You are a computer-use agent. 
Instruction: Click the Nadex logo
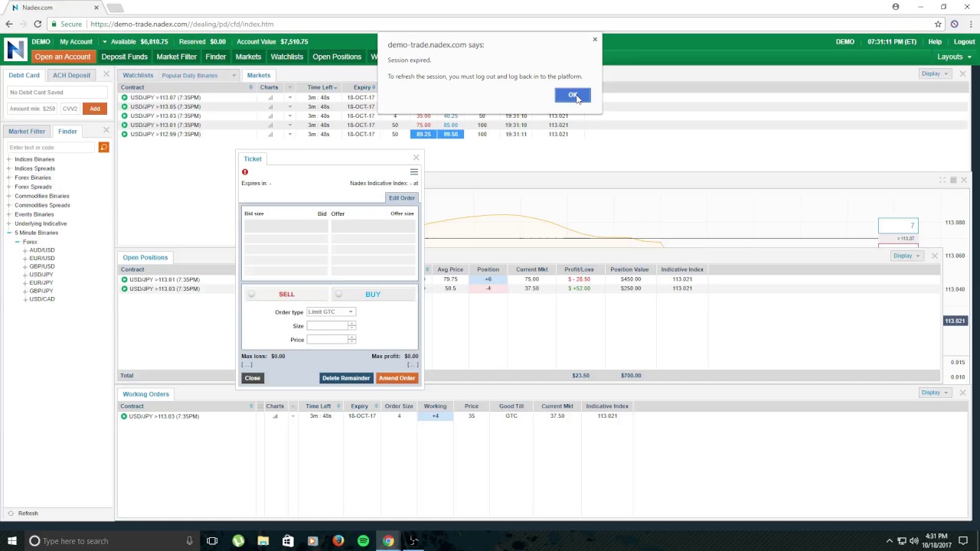(x=15, y=49)
